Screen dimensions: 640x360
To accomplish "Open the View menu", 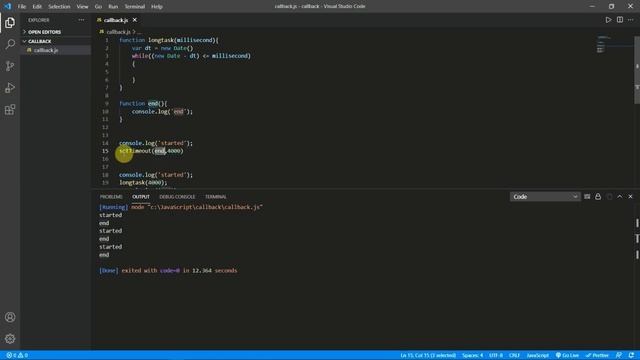I will (x=82, y=7).
